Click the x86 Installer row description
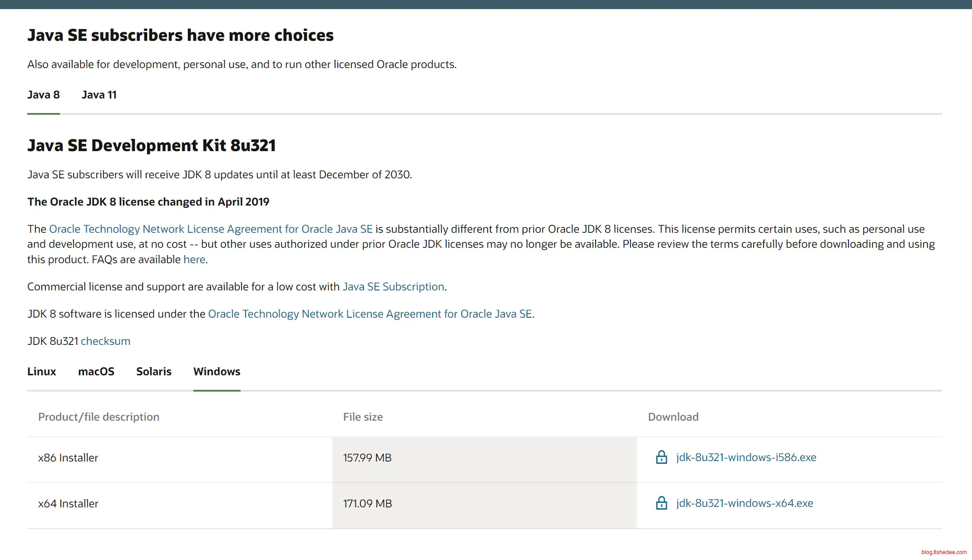The image size is (972, 560). (68, 458)
